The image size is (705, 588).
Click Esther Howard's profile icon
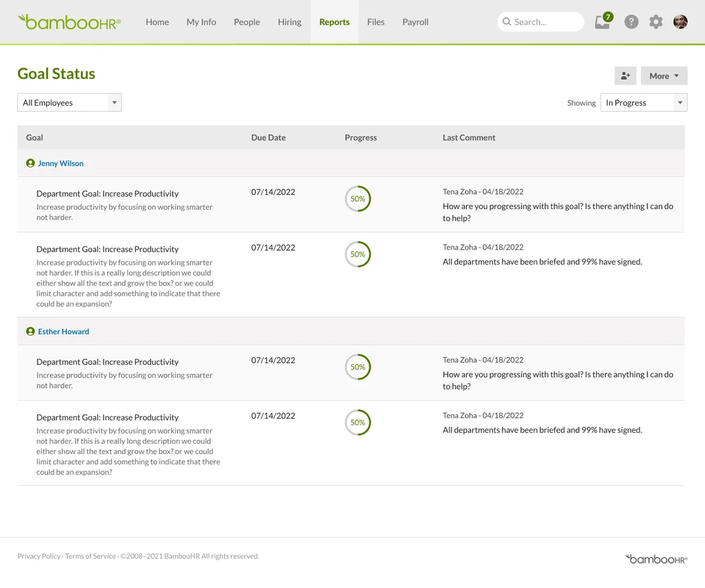point(31,332)
